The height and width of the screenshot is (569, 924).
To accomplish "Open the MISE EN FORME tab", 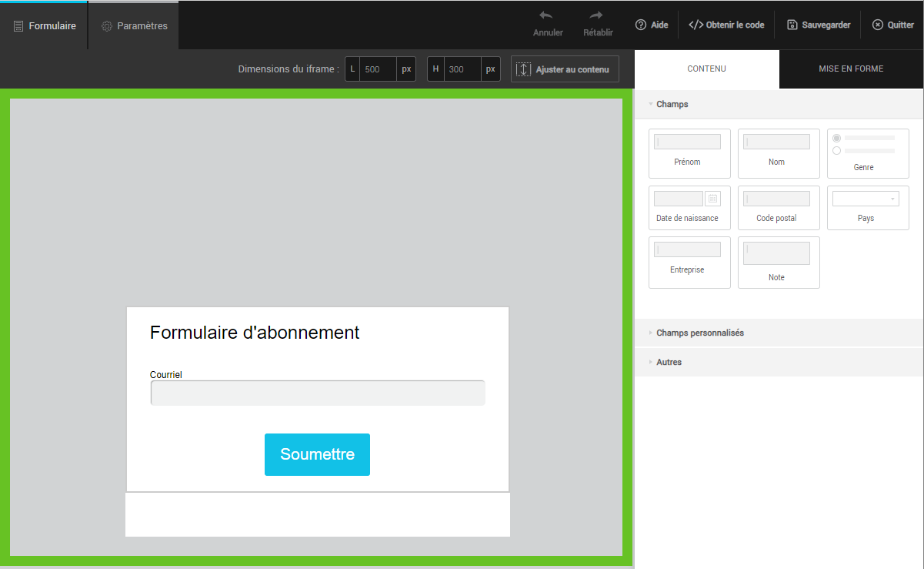I will pos(851,69).
